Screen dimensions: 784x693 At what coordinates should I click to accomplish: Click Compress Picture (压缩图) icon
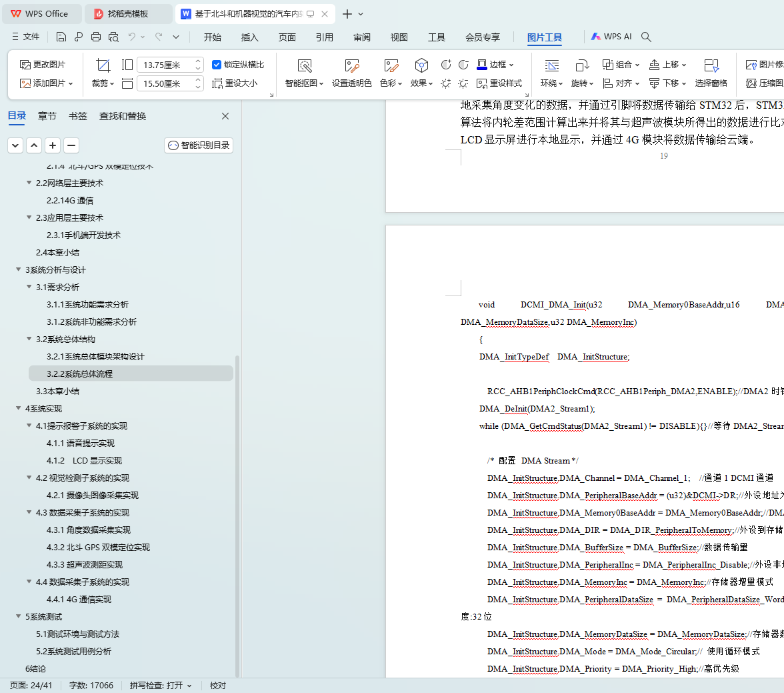pos(764,83)
